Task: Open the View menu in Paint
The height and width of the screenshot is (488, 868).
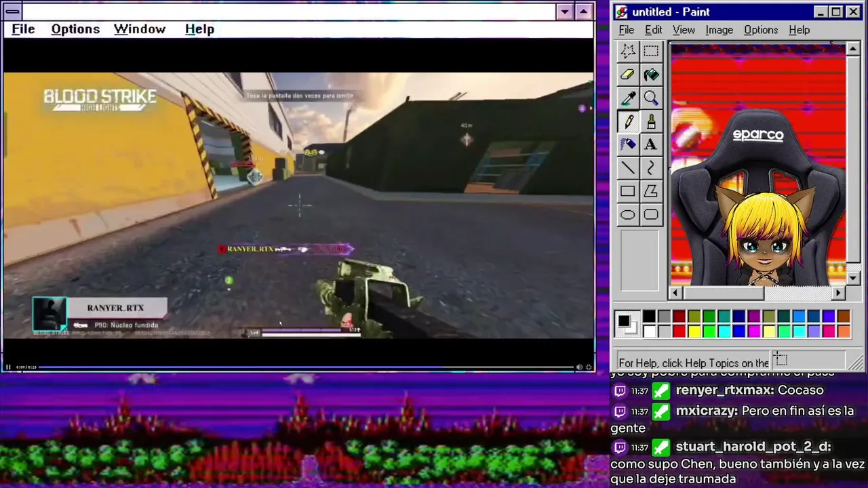Action: pyautogui.click(x=684, y=30)
